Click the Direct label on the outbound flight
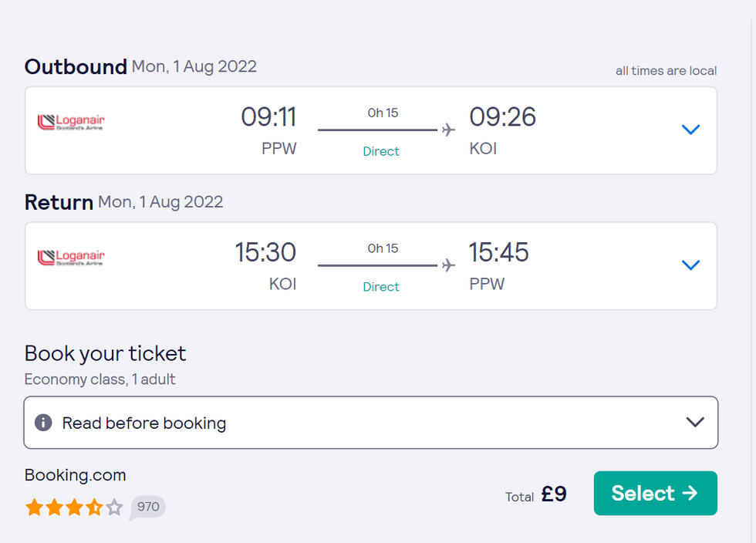Viewport: 756px width, 543px height. 381,151
